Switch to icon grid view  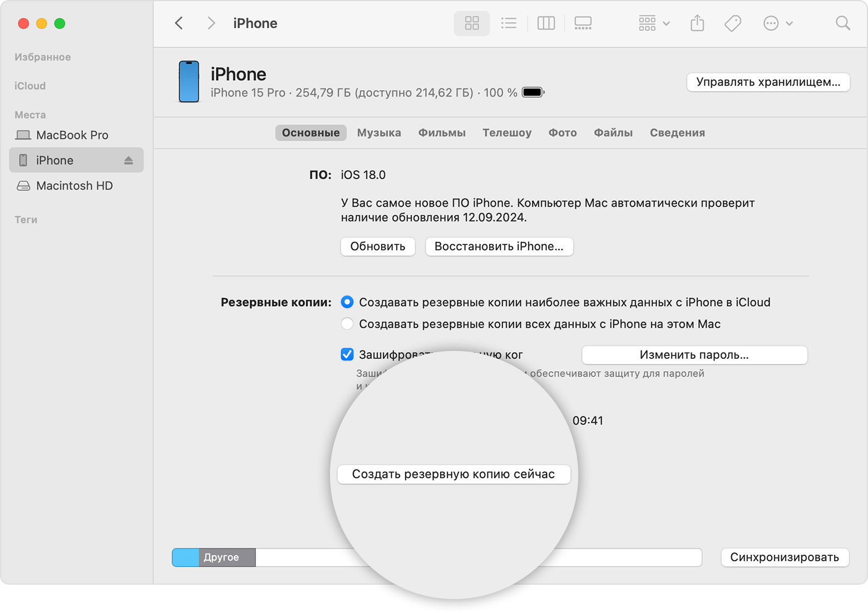coord(472,23)
